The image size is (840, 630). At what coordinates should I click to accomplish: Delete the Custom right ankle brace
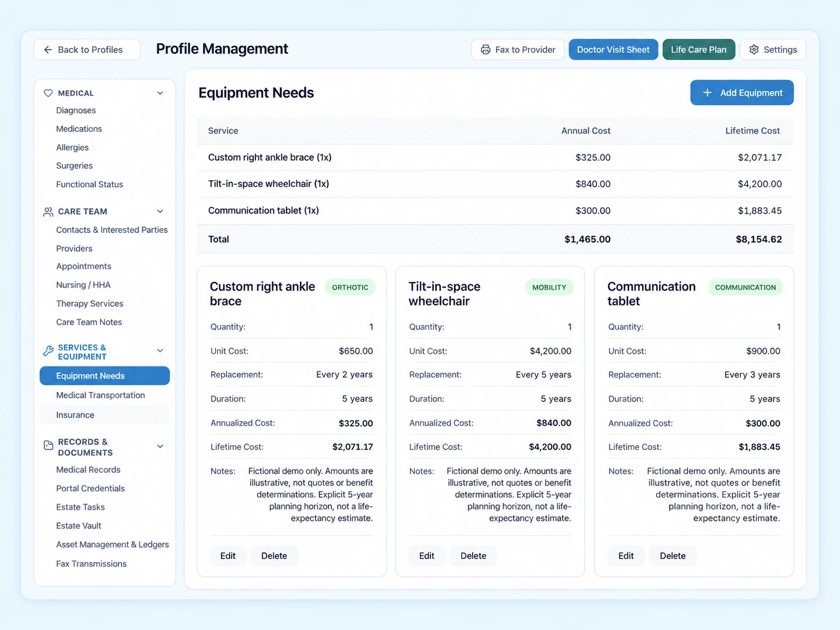(274, 556)
